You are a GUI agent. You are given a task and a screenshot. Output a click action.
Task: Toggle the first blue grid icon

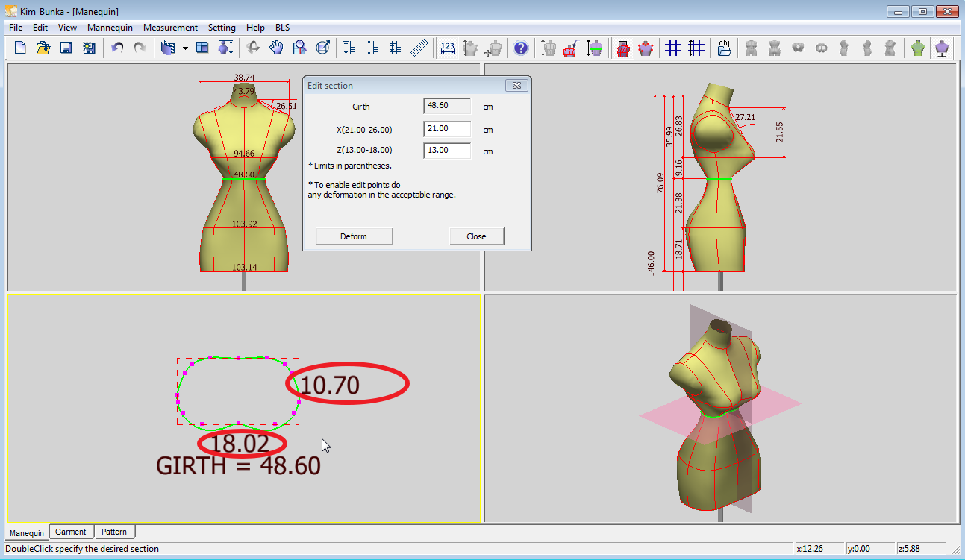tap(673, 48)
